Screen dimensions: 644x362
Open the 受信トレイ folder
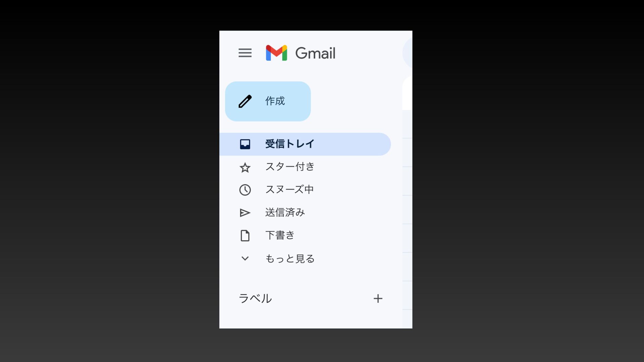(289, 144)
